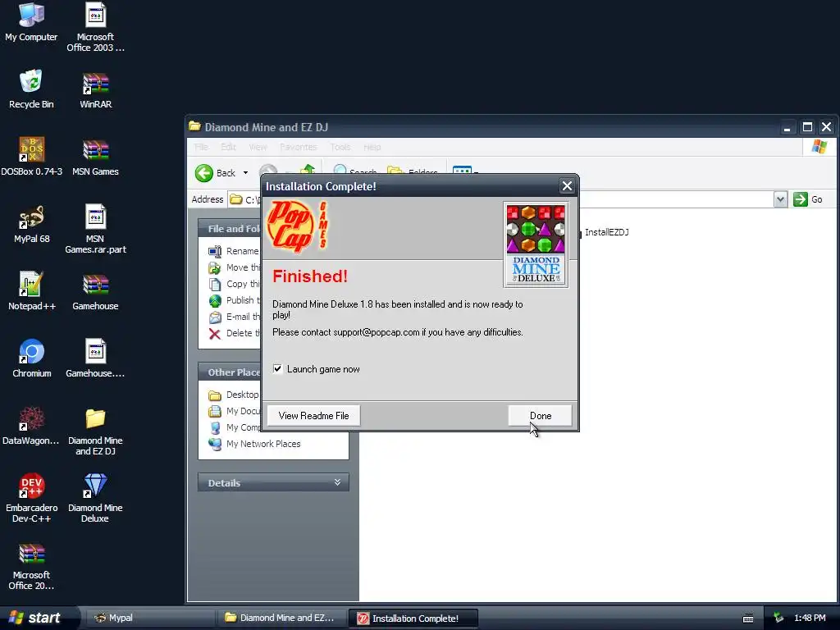Click Rename this file task
This screenshot has width=840, height=630.
tap(234, 251)
